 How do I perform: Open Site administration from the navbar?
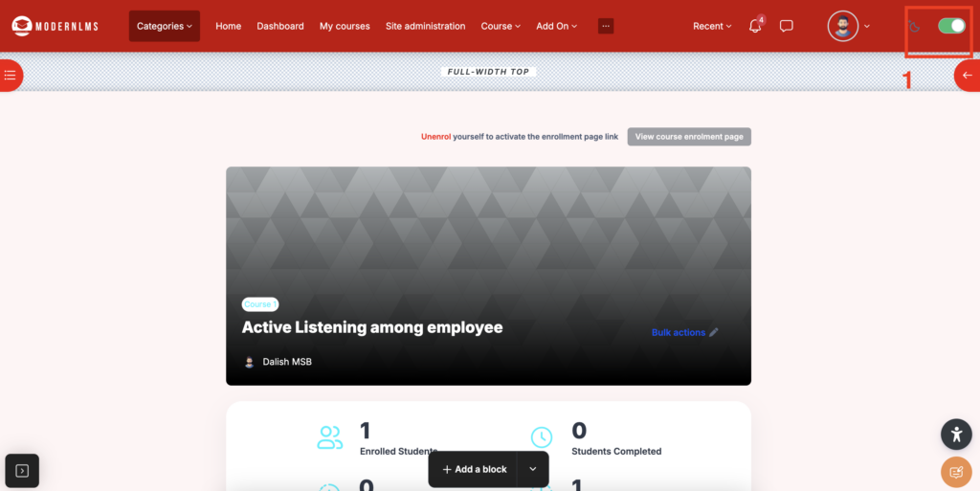pos(425,26)
